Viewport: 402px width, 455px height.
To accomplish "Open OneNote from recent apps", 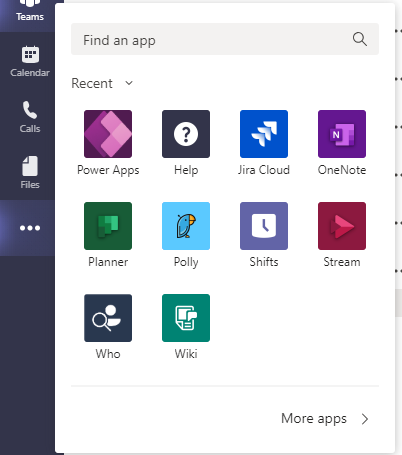I will click(x=342, y=134).
